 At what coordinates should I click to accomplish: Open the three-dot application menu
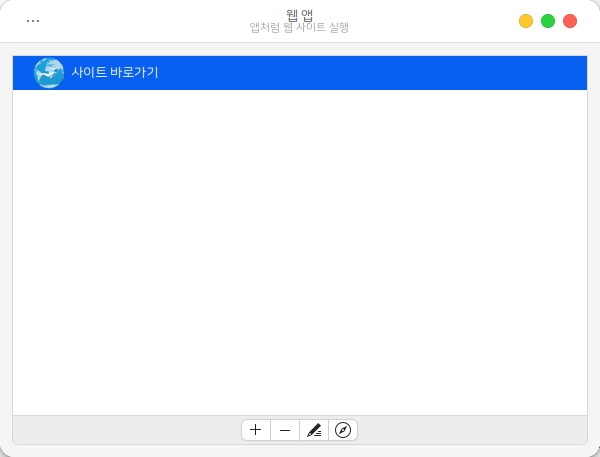click(x=33, y=21)
